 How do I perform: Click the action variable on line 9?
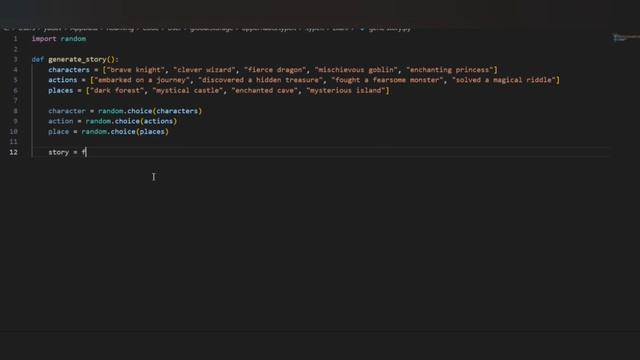pos(60,121)
